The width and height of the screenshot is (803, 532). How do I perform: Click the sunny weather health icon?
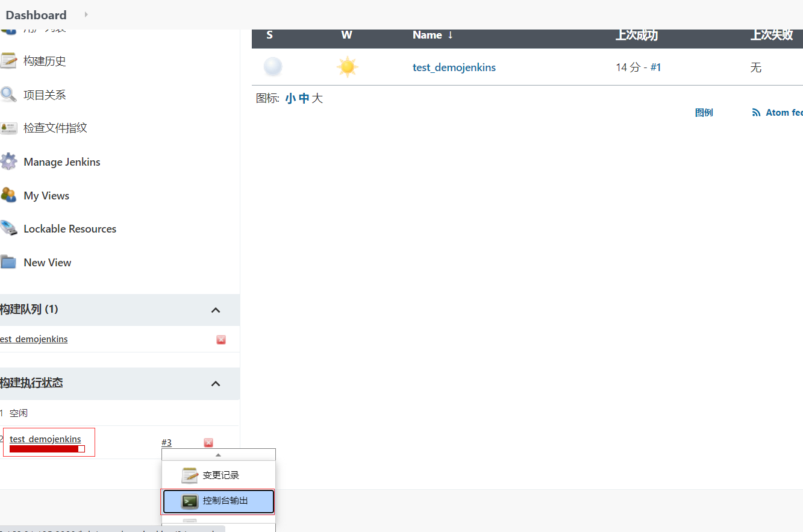tap(348, 67)
